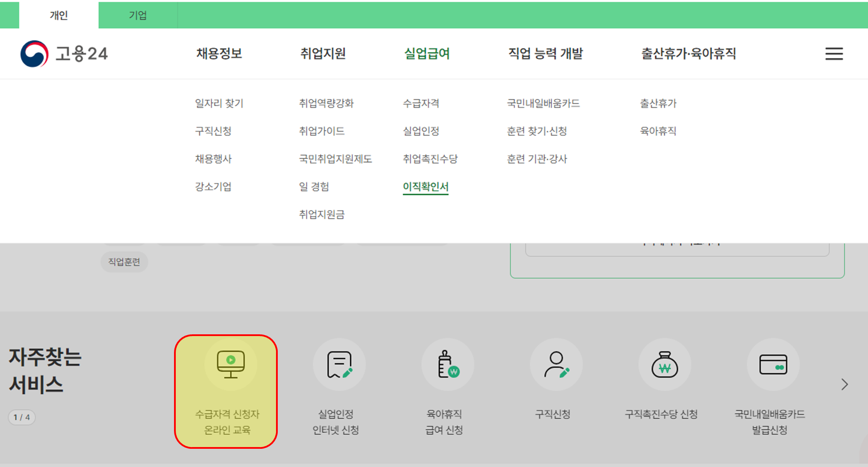Select the 훈련 찾기·신청 link

coord(538,131)
